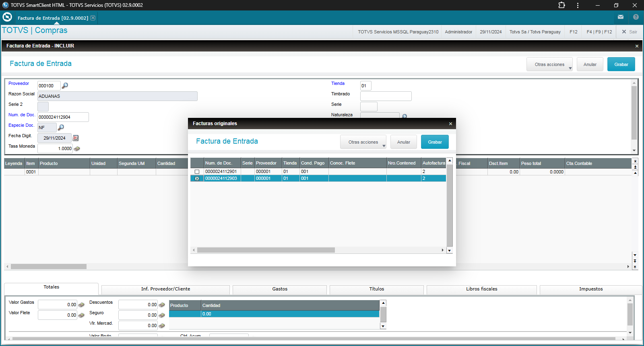Click the Tasa Moneda input field
This screenshot has width=644, height=346.
pos(55,148)
